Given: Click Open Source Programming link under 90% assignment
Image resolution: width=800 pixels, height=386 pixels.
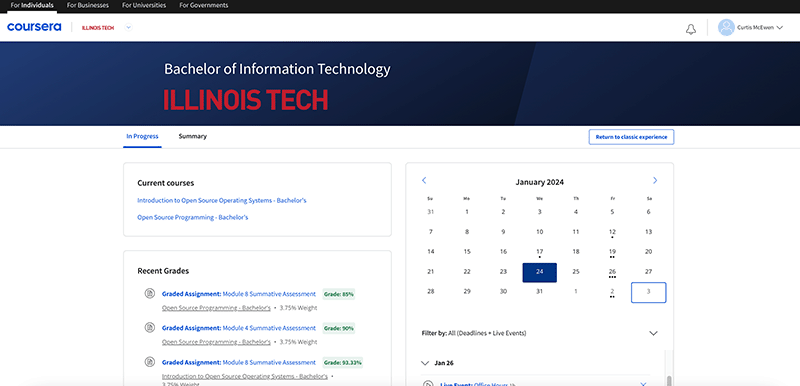Looking at the screenshot, I should 216,342.
